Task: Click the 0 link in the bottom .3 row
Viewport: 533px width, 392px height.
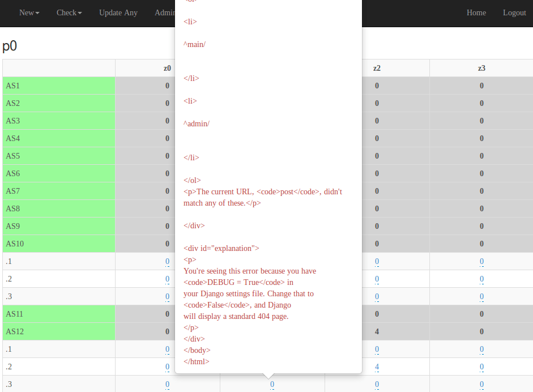Action: point(167,384)
